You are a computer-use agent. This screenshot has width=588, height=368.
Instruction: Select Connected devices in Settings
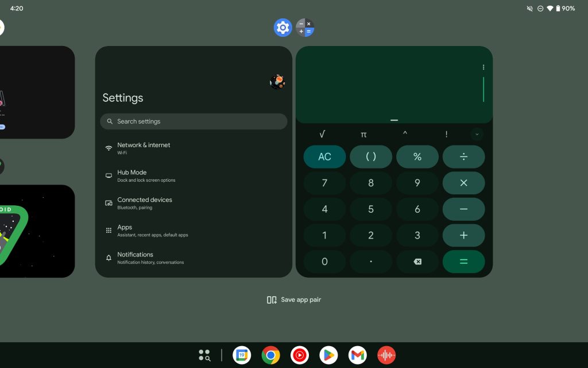coord(144,202)
